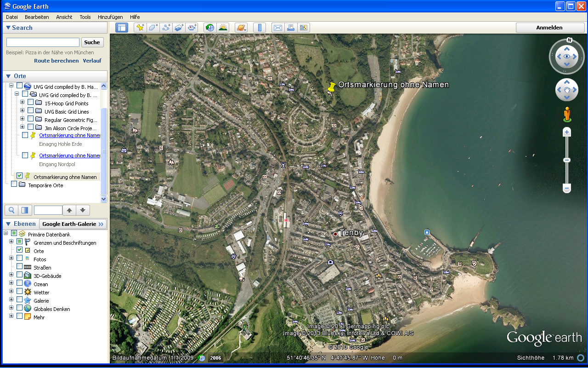Screen dimensions: 588x368
Task: Uncheck the bottom Ortsmarkierung ohne Namen checkbox
Action: click(19, 176)
